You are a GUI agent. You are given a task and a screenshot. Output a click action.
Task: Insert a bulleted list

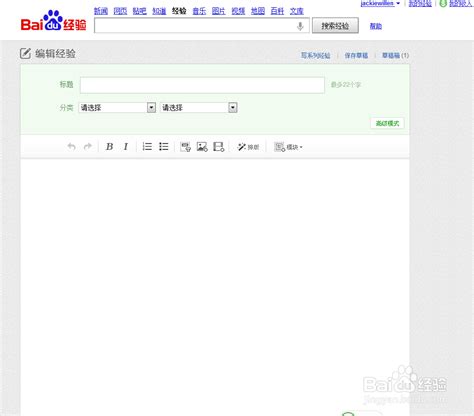point(164,147)
